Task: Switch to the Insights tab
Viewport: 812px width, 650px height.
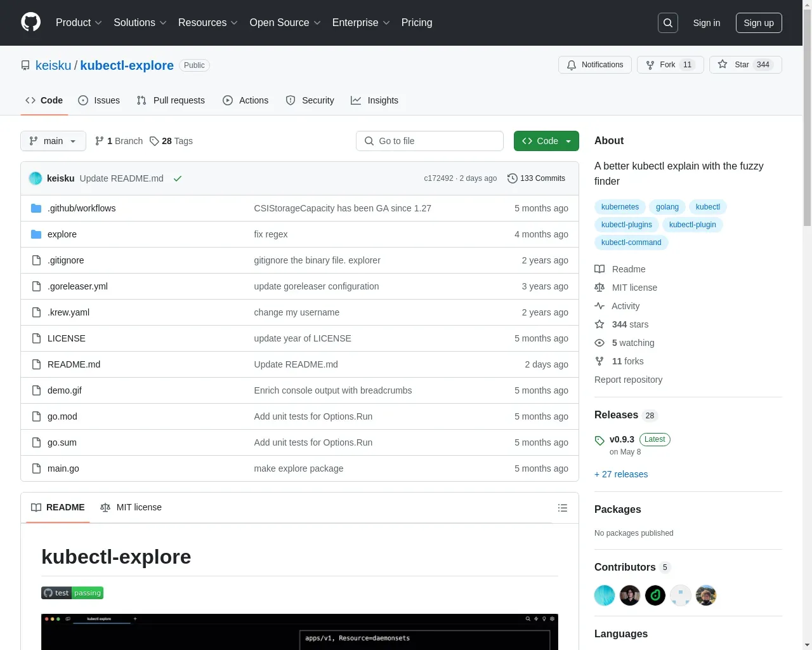Action: (374, 100)
